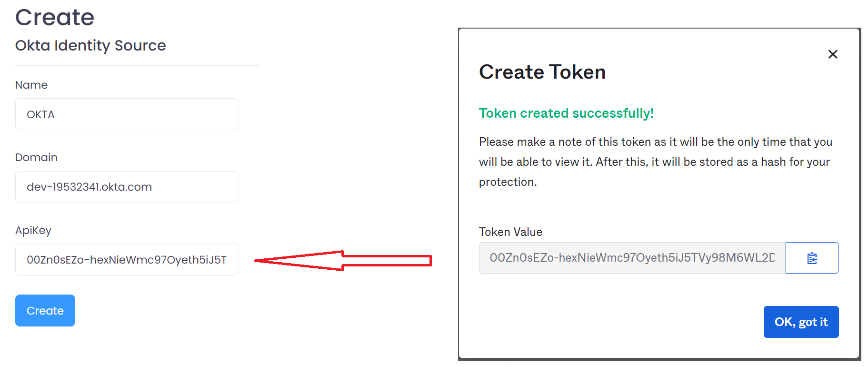The width and height of the screenshot is (868, 367).
Task: Click the Okta Identity Source subtitle
Action: 90,45
